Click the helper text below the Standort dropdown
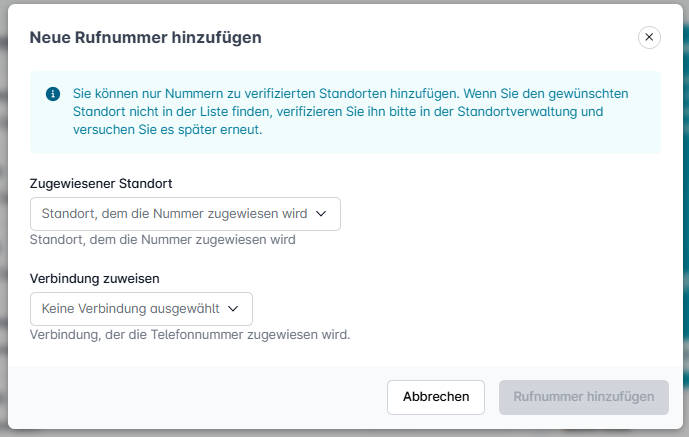This screenshot has height=437, width=689. [163, 240]
